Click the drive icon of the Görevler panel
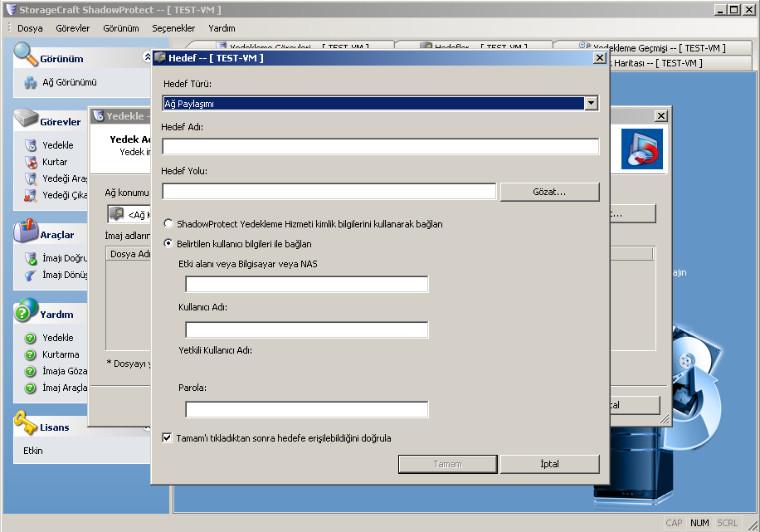 point(26,117)
